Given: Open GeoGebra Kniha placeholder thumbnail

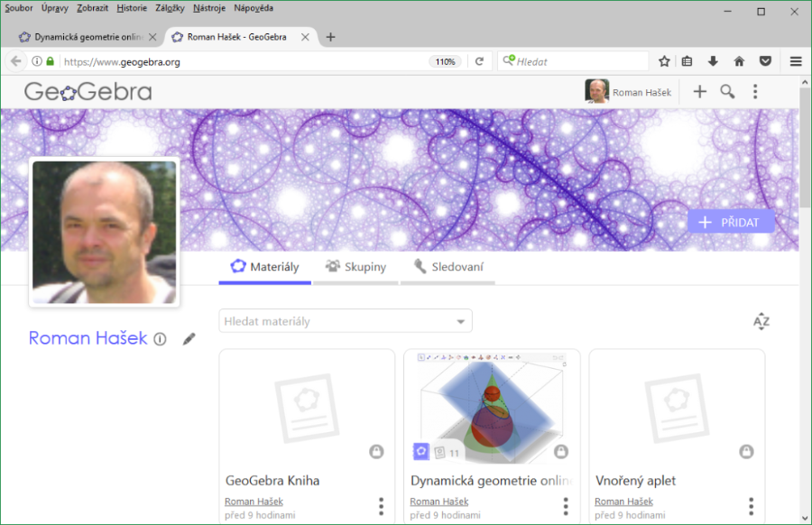Looking at the screenshot, I should (307, 408).
